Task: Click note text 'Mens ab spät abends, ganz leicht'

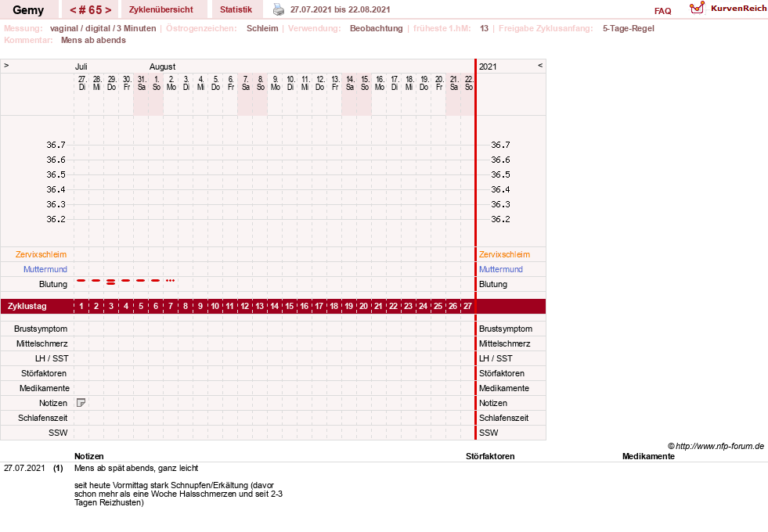Action: click(x=136, y=469)
